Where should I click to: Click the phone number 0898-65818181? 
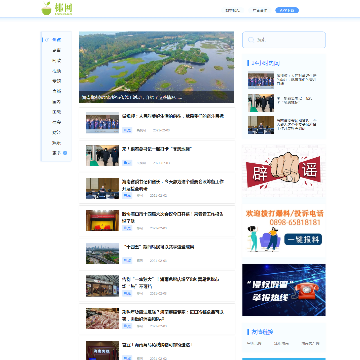pos(295,222)
